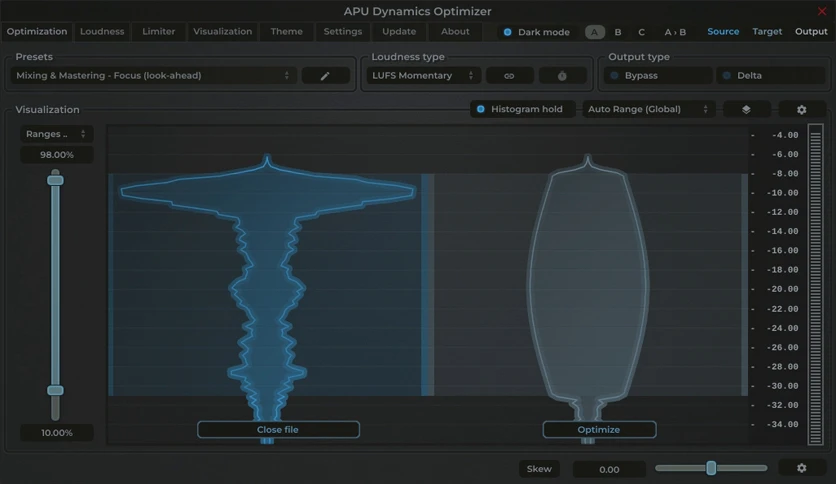Select state C
The width and height of the screenshot is (836, 484).
[641, 32]
